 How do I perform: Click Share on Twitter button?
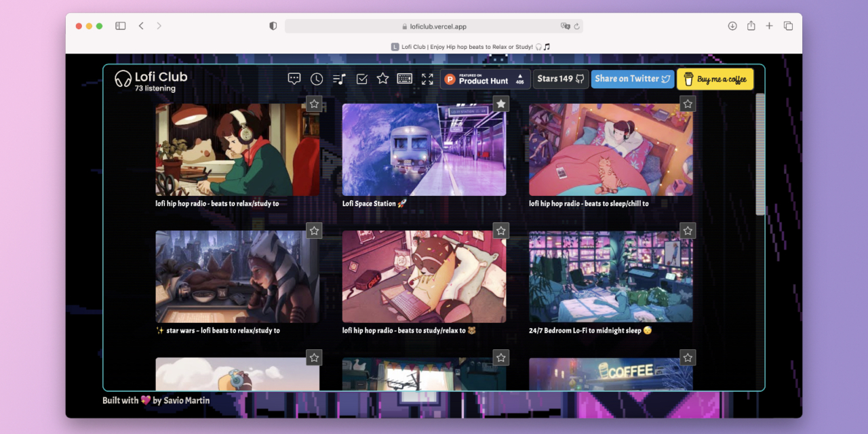pyautogui.click(x=633, y=79)
